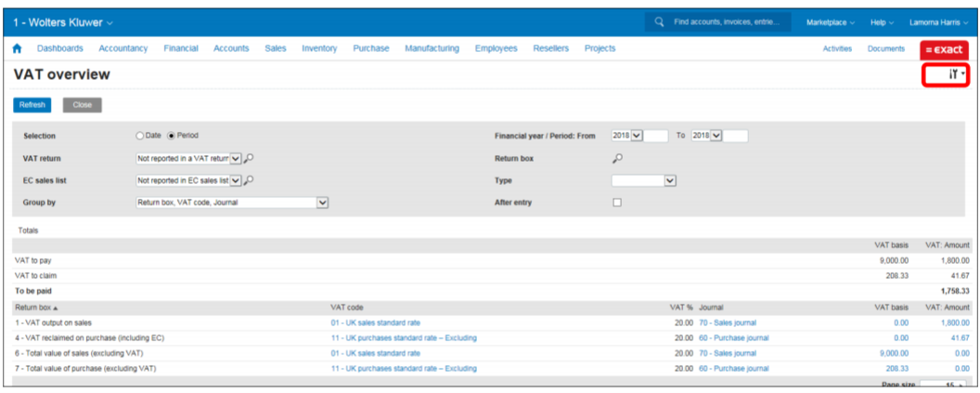
Task: Click the 'VAT to pay' totals row label
Action: [x=32, y=260]
